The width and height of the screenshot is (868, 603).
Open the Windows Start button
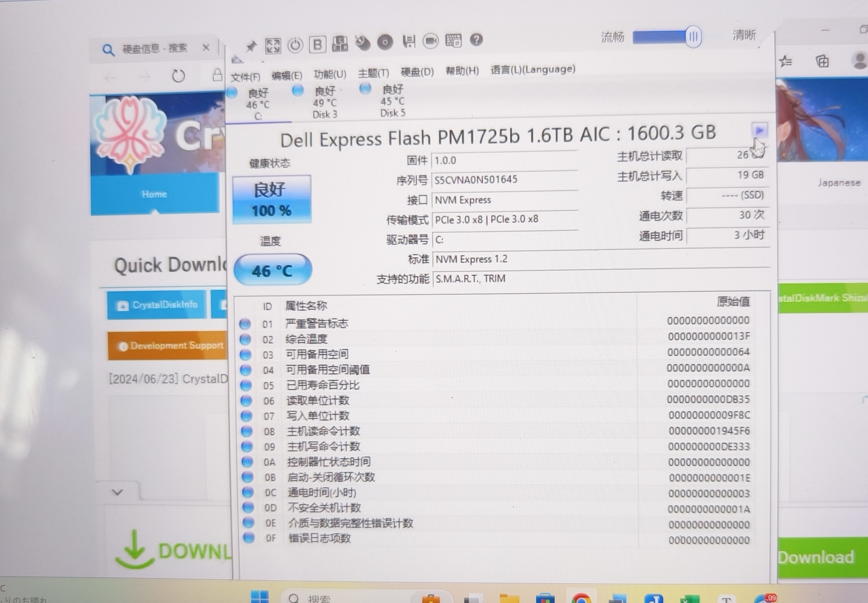(260, 597)
